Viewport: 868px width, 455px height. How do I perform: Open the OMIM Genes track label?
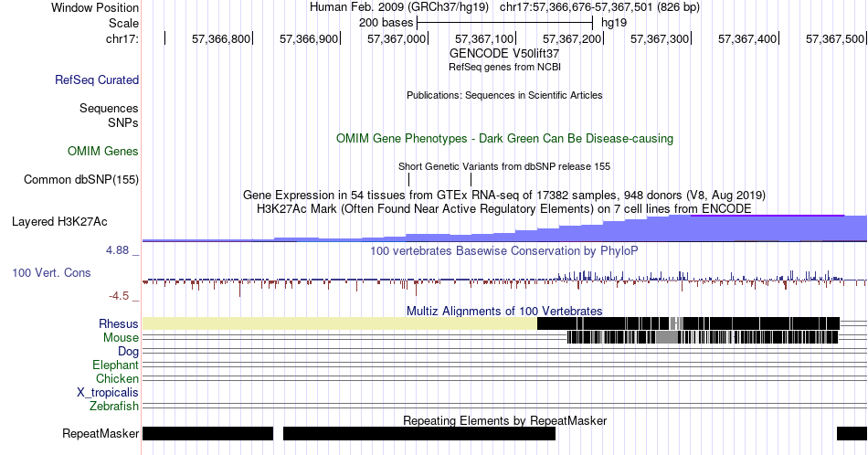tap(103, 151)
